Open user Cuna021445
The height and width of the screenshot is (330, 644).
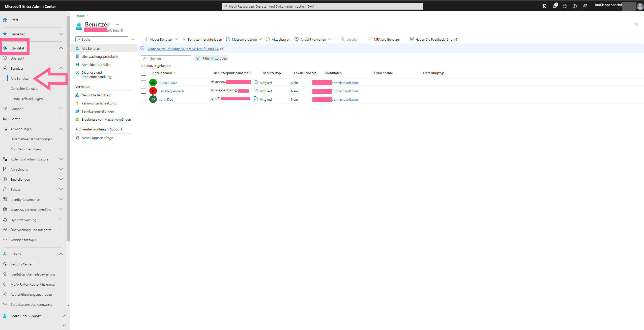[168, 83]
